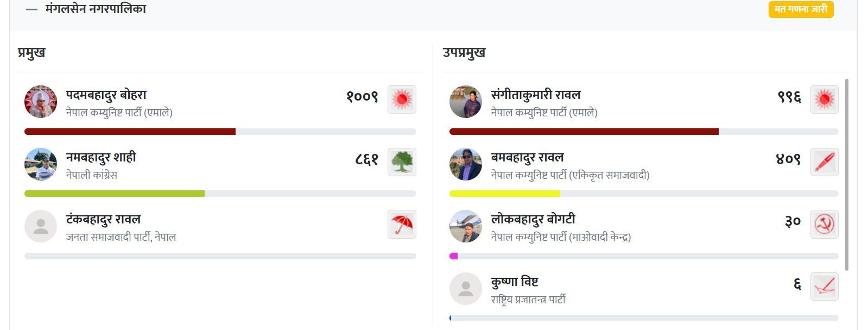This screenshot has height=330, width=868.
Task: Click टंकबहादुर रावल's placeholder avatar icon
Action: pos(41,226)
